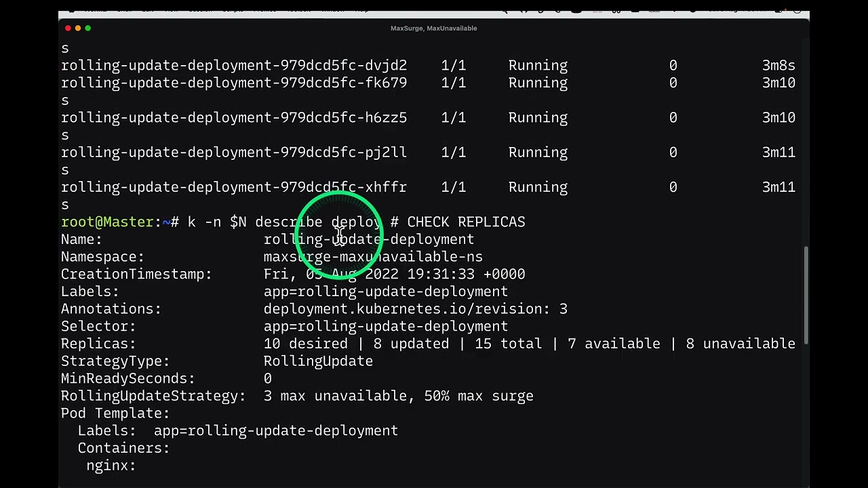Click the MinReadySeconds: field label
Viewport: 868px width, 488px height.
[x=128, y=379]
